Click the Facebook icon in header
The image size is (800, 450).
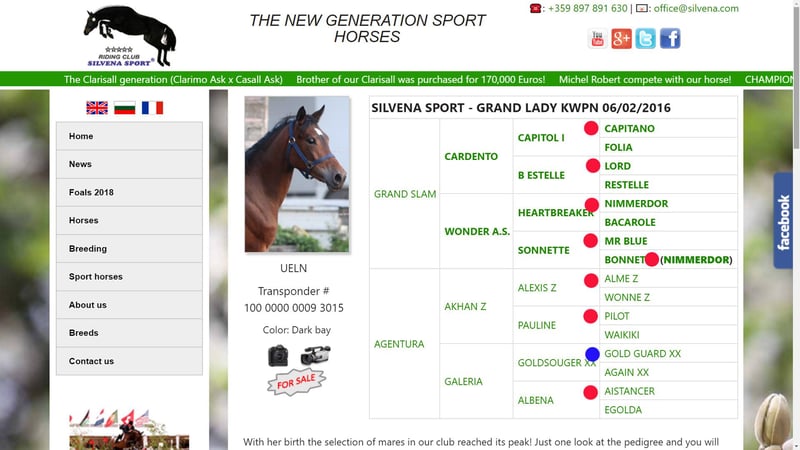click(x=670, y=39)
